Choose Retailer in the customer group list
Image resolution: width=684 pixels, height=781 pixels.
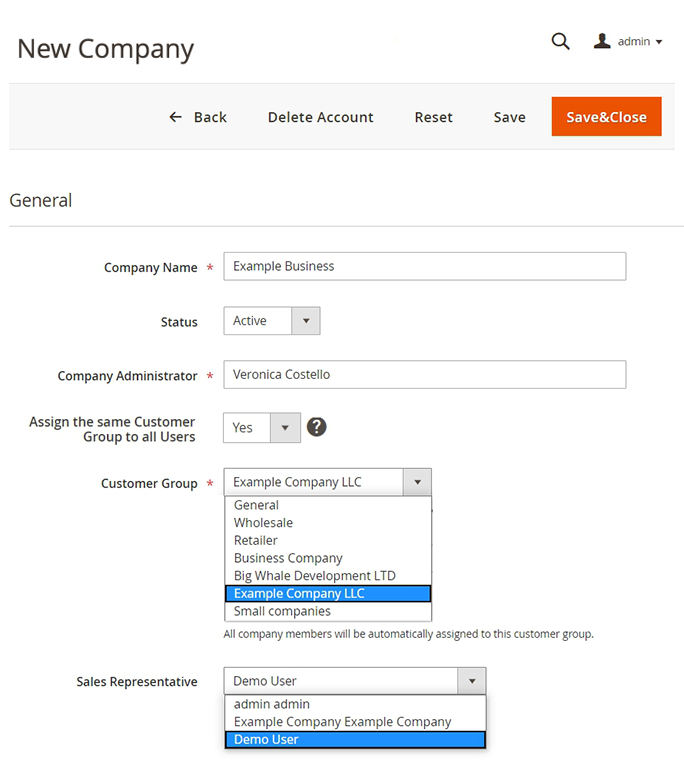[255, 540]
